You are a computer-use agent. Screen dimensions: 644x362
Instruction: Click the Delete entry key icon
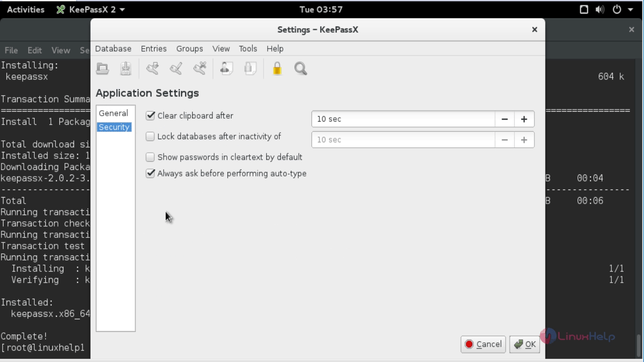pyautogui.click(x=200, y=68)
